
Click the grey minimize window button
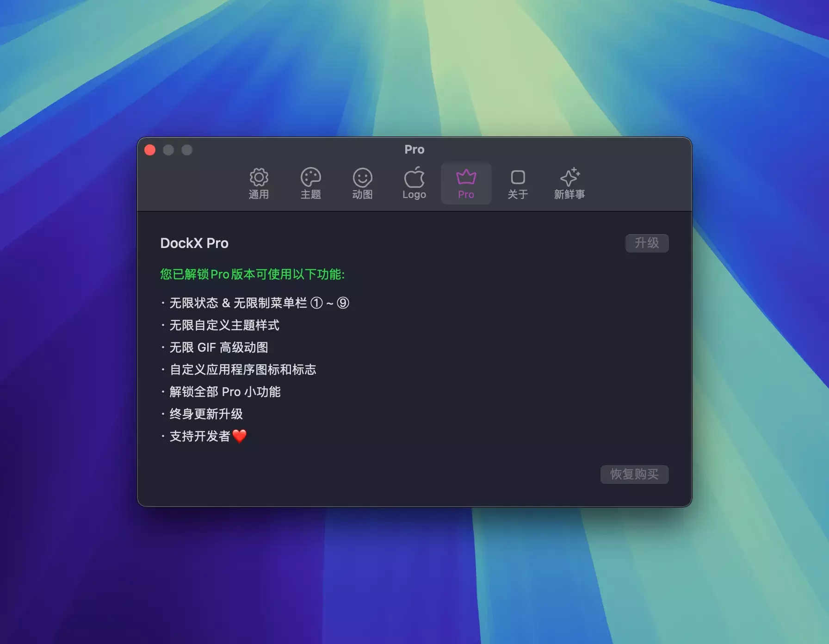168,150
